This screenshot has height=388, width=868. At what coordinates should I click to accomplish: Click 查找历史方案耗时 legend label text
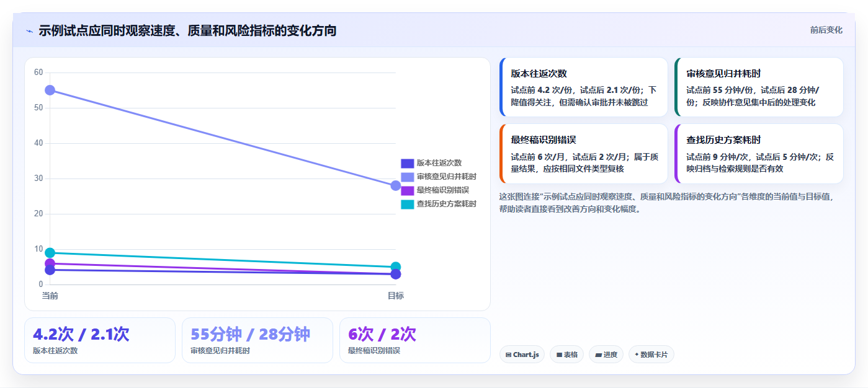447,204
